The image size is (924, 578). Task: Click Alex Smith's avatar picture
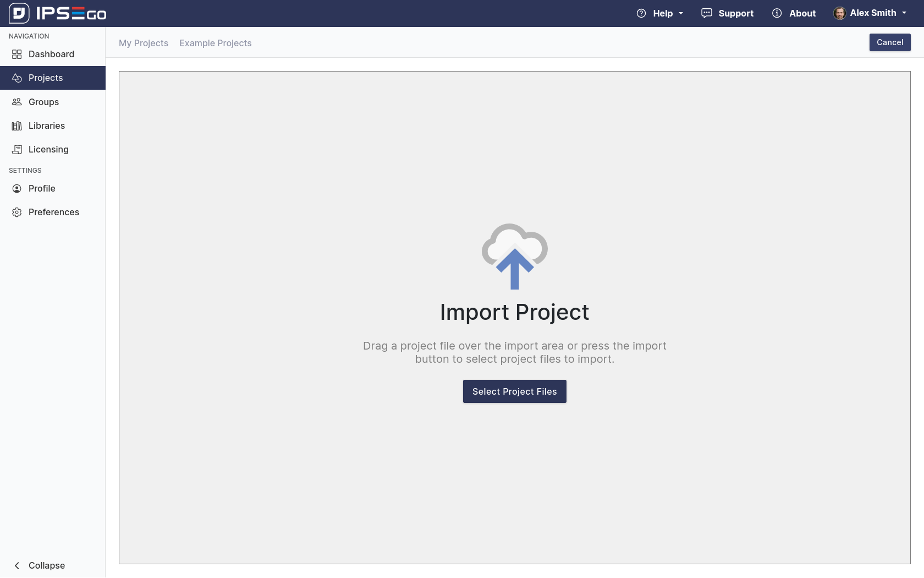click(839, 13)
